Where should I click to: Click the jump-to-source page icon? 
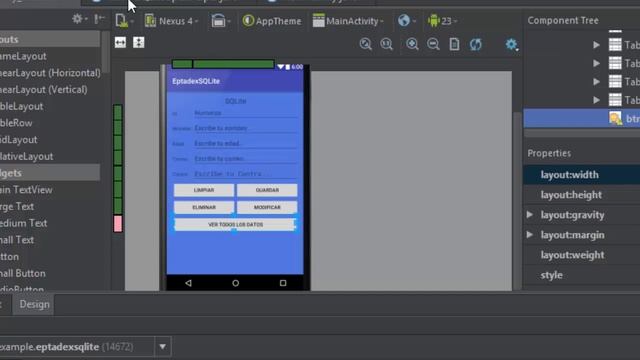point(454,44)
